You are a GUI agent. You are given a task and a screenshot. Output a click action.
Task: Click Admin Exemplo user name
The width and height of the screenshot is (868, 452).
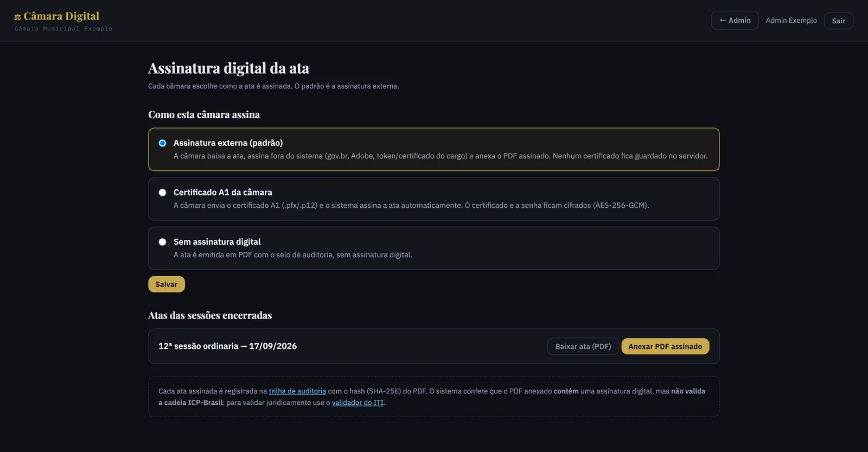click(791, 21)
